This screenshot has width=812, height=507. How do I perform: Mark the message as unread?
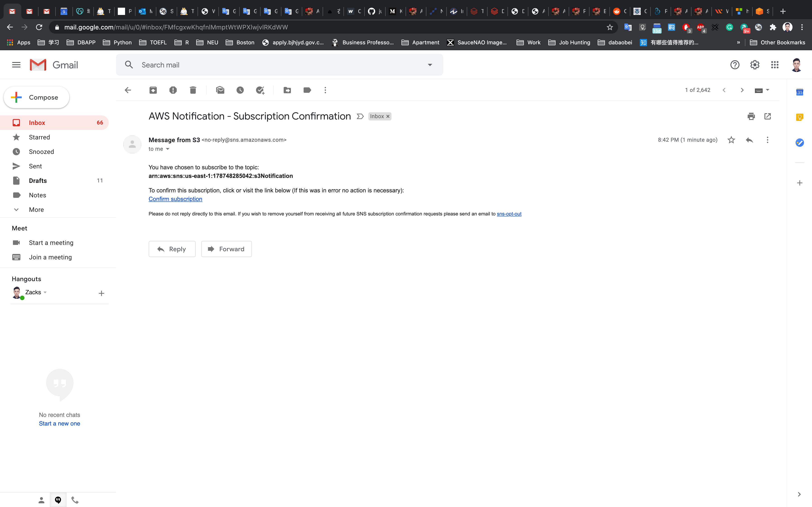[220, 90]
